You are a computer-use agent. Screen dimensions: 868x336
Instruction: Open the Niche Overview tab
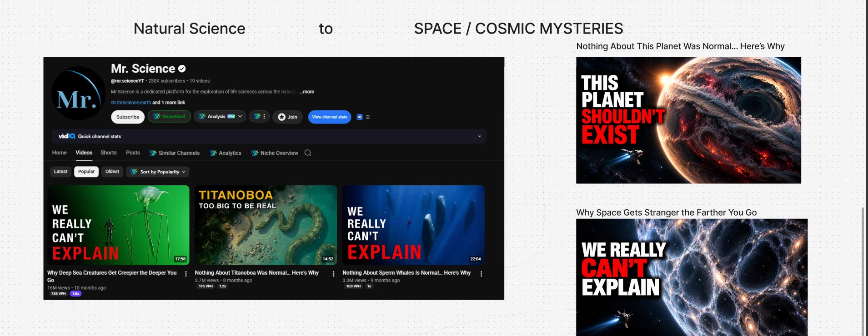pyautogui.click(x=275, y=153)
